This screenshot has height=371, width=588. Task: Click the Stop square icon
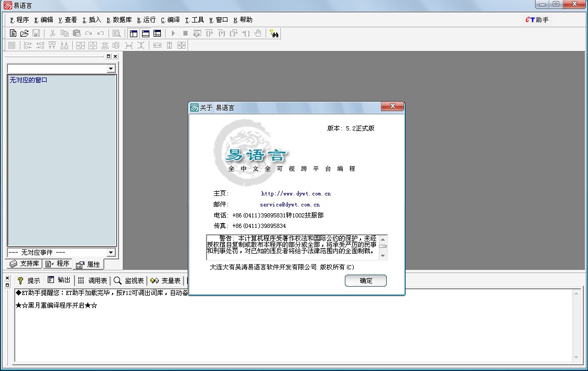coord(185,34)
